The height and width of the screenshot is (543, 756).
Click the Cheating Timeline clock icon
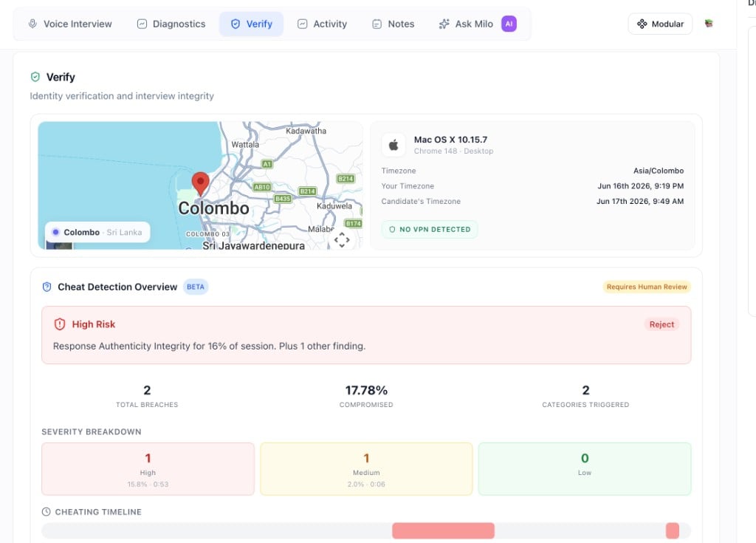(x=47, y=512)
